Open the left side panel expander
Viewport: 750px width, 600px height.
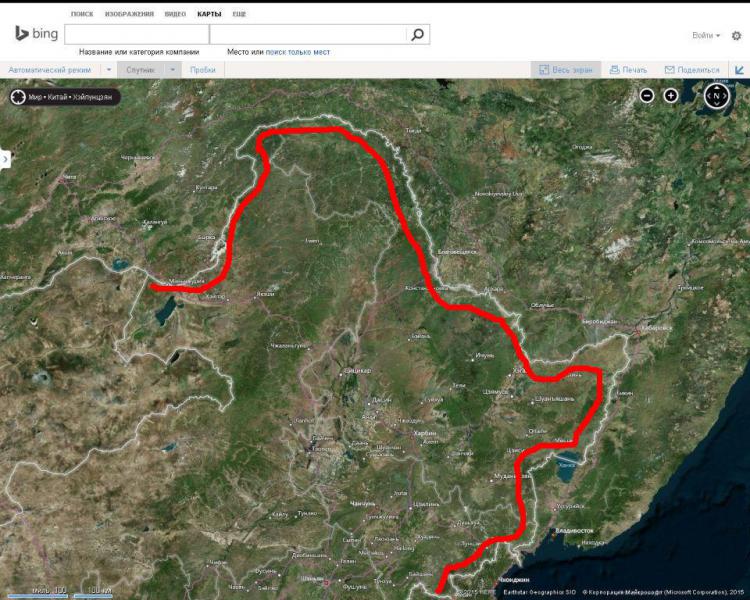pyautogui.click(x=5, y=159)
